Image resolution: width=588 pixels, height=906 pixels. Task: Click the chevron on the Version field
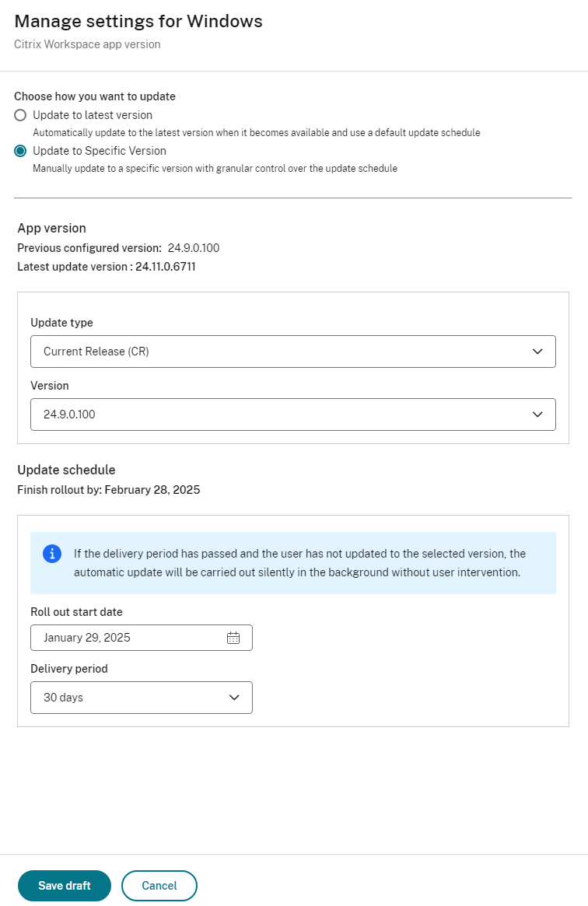(x=537, y=415)
